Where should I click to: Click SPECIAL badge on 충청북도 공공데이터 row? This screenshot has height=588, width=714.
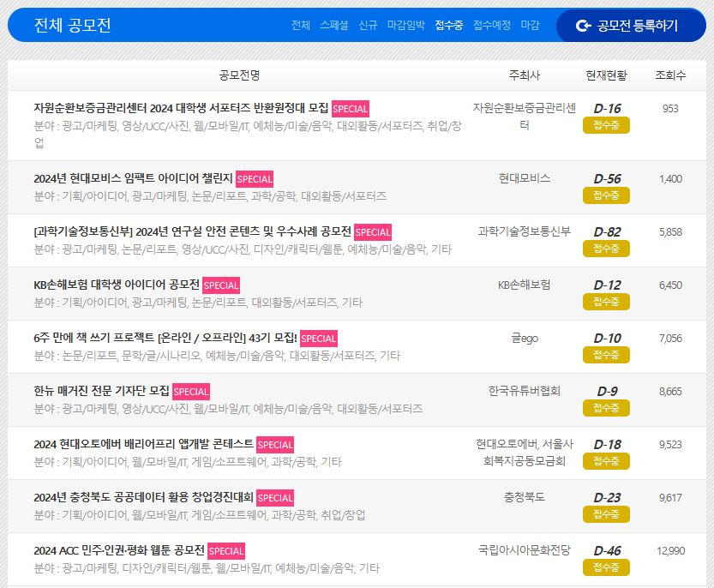(x=275, y=498)
